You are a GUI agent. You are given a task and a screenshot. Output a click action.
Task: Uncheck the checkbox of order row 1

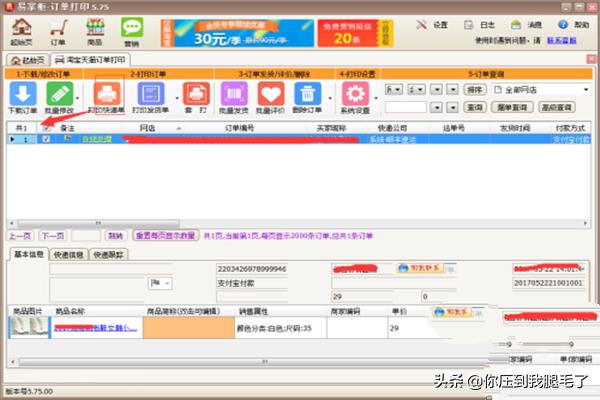pyautogui.click(x=46, y=139)
